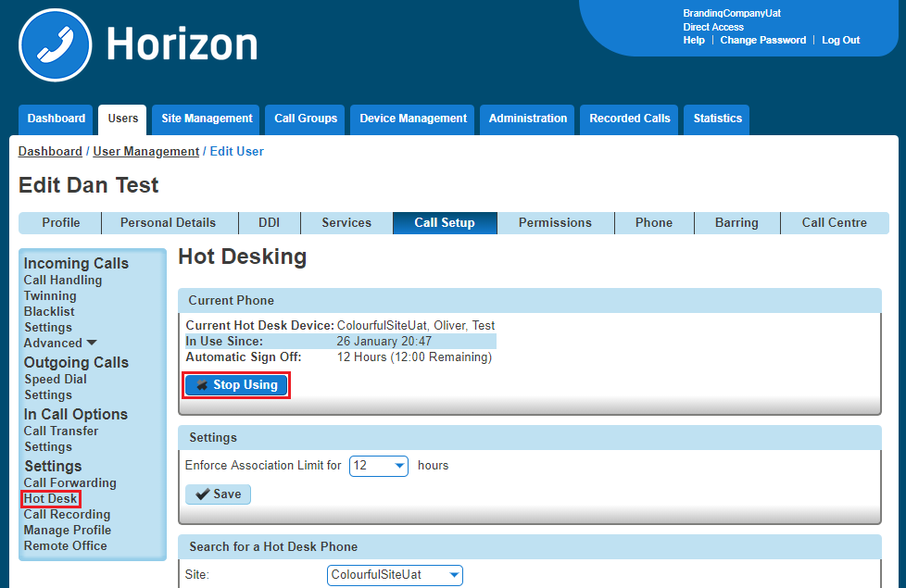The image size is (906, 588).
Task: Click the Stop Using button
Action: (236, 385)
